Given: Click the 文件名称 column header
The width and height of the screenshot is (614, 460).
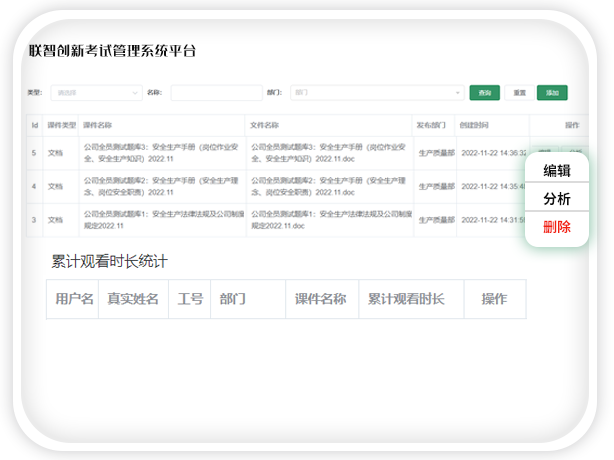Looking at the screenshot, I should (264, 126).
